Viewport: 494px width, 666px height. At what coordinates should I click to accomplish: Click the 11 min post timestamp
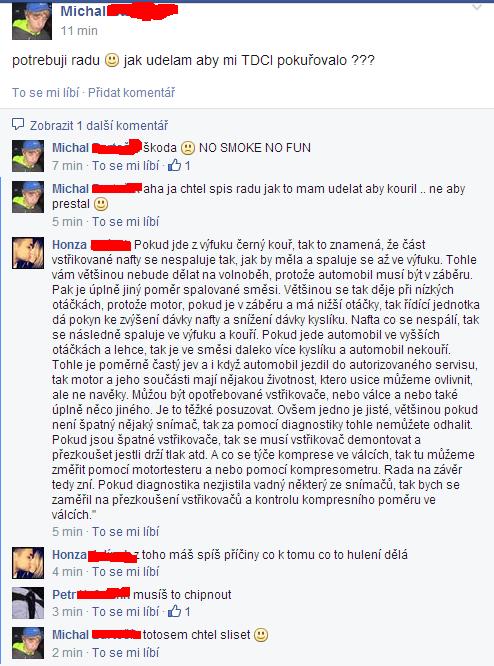(79, 31)
